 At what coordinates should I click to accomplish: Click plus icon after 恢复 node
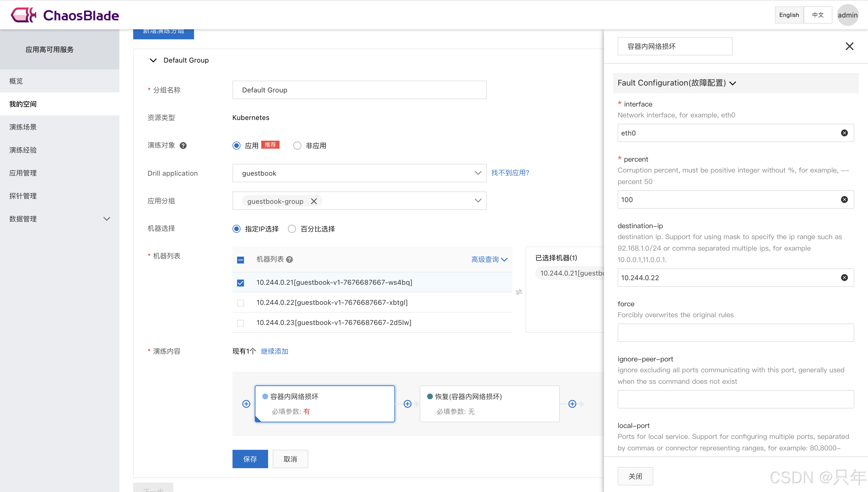[x=572, y=404]
